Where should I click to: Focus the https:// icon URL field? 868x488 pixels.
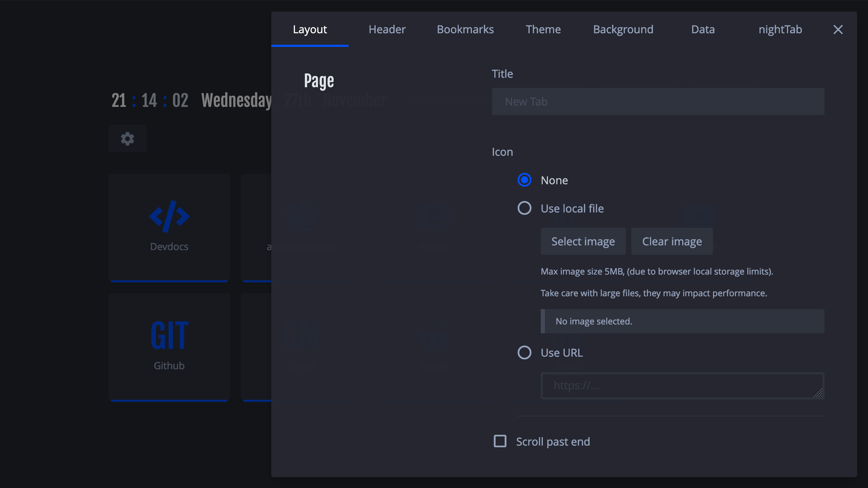tap(683, 386)
